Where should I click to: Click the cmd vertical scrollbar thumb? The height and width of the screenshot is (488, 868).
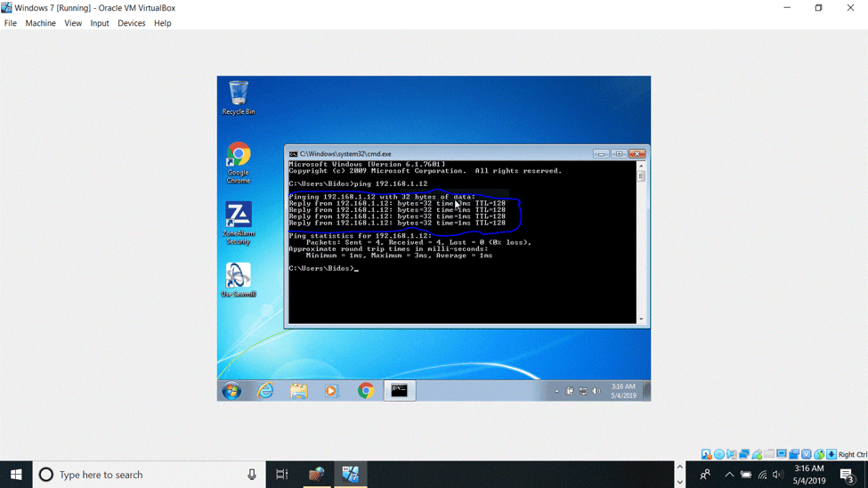point(641,176)
